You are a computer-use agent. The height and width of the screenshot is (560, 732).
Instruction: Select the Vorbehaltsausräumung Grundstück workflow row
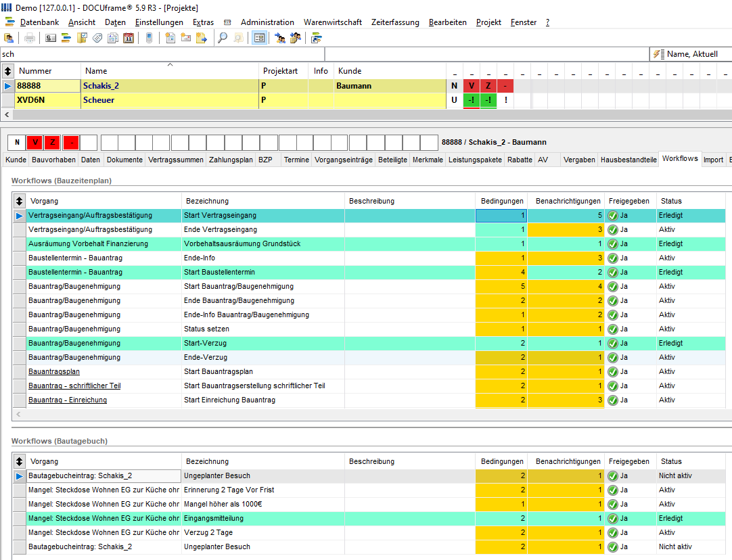(x=369, y=243)
